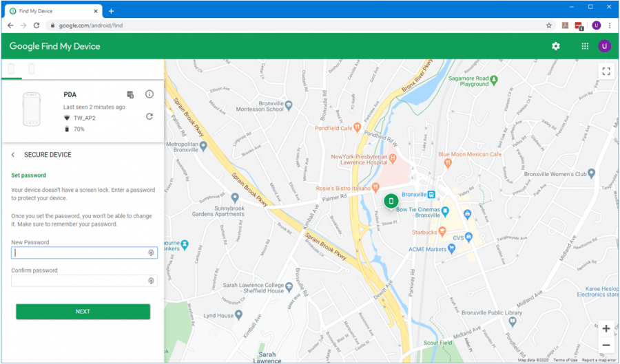The width and height of the screenshot is (620, 364).
Task: Click the Starbucks map pin
Action: 442,232
